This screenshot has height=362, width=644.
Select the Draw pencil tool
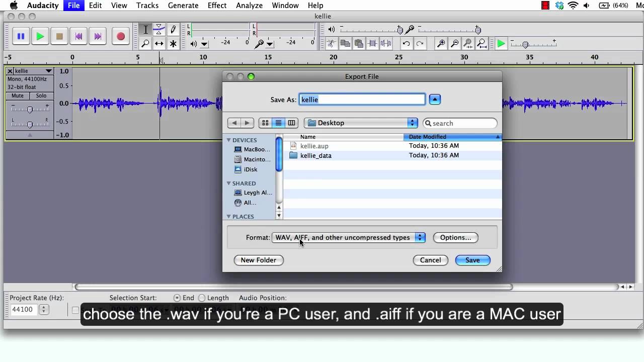click(173, 30)
